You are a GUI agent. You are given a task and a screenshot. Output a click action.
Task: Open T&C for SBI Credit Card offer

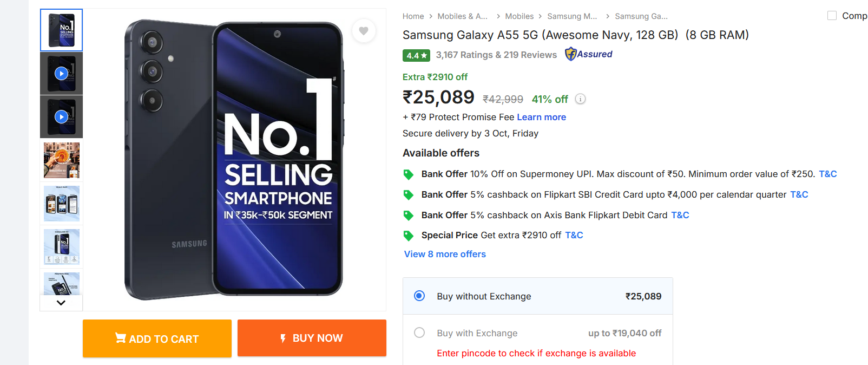click(x=799, y=194)
